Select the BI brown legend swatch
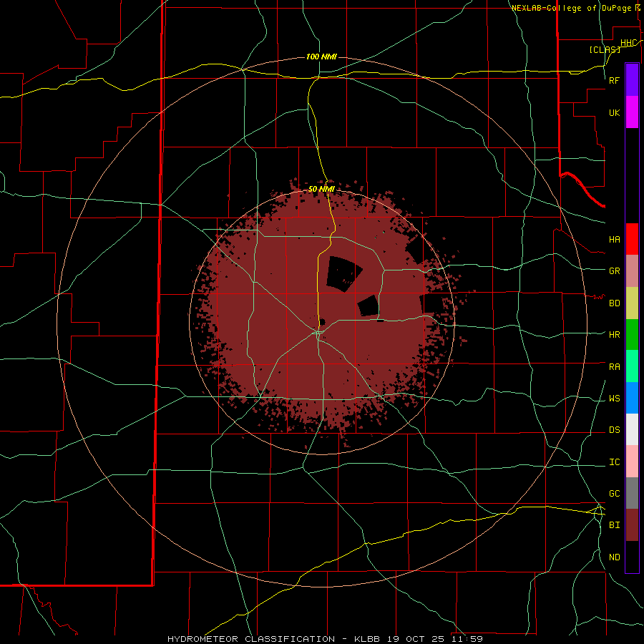The height and width of the screenshot is (644, 644). tap(632, 525)
